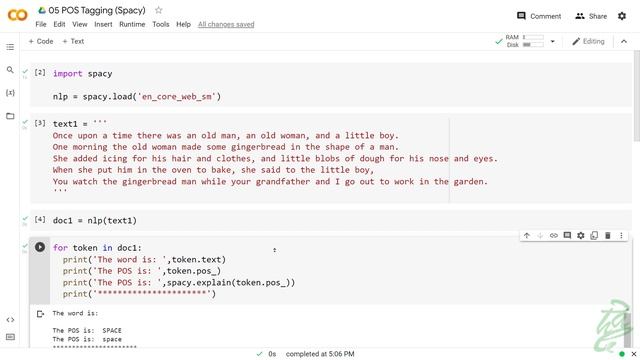Add a new Text cell
The image size is (640, 360).
tap(73, 41)
